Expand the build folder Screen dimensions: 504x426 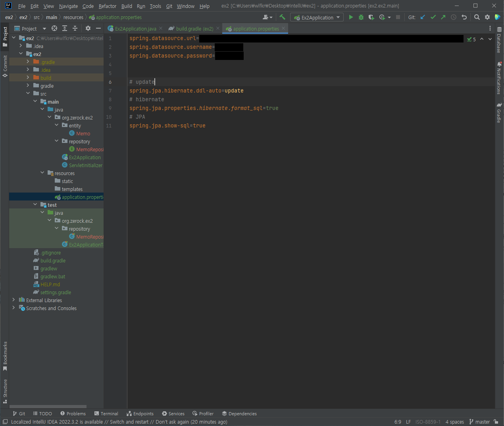tap(28, 77)
